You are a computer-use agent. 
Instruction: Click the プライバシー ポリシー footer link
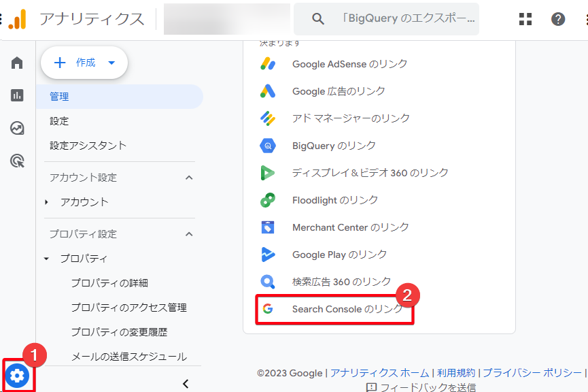532,373
